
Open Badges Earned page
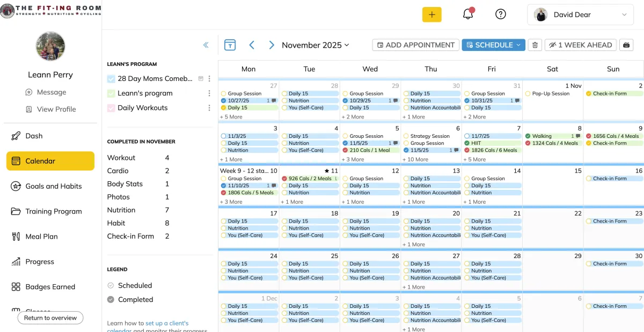pyautogui.click(x=50, y=287)
